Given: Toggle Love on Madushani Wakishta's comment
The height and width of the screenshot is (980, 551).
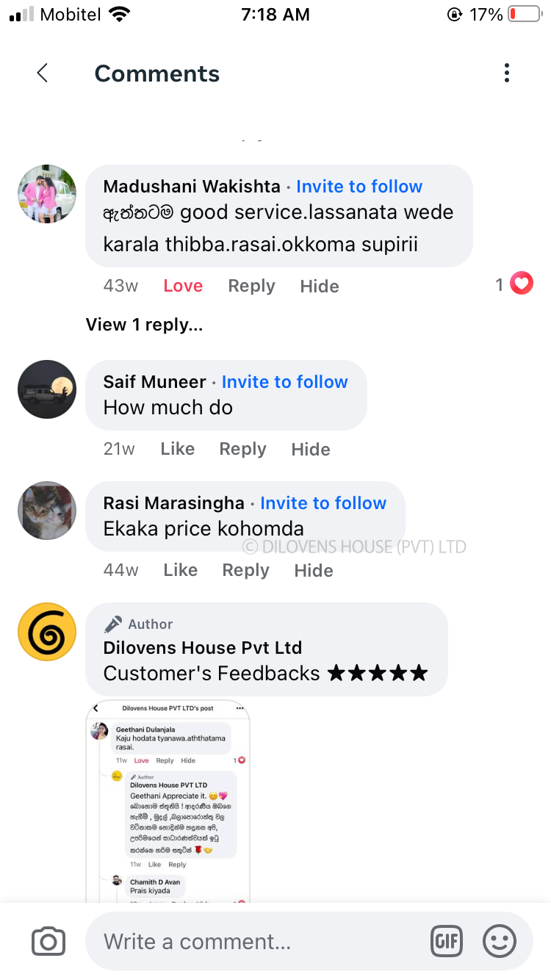Looking at the screenshot, I should 183,286.
